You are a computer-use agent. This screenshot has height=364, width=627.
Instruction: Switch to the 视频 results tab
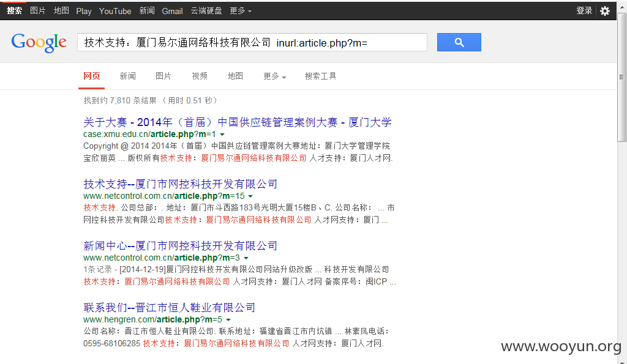tap(200, 76)
